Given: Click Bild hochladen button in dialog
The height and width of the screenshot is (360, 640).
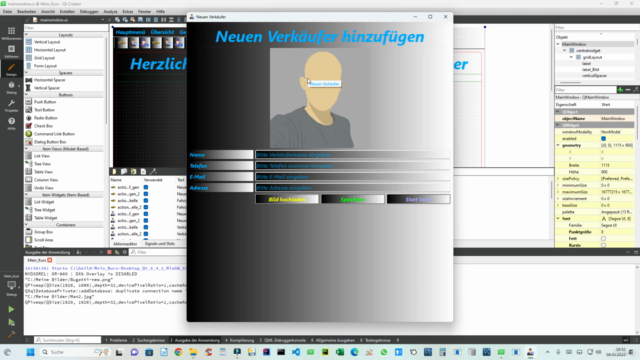Looking at the screenshot, I should pos(287,199).
